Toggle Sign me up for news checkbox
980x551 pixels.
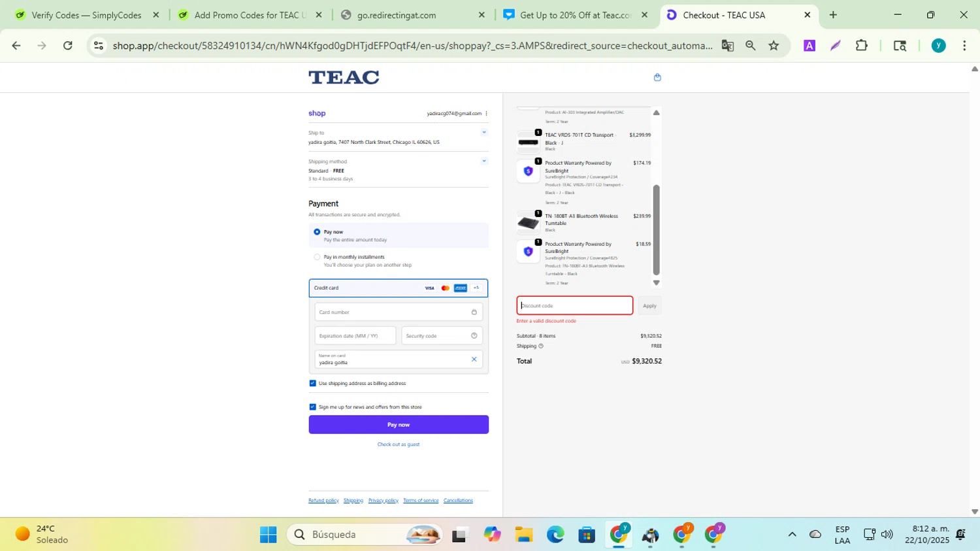[x=312, y=407]
